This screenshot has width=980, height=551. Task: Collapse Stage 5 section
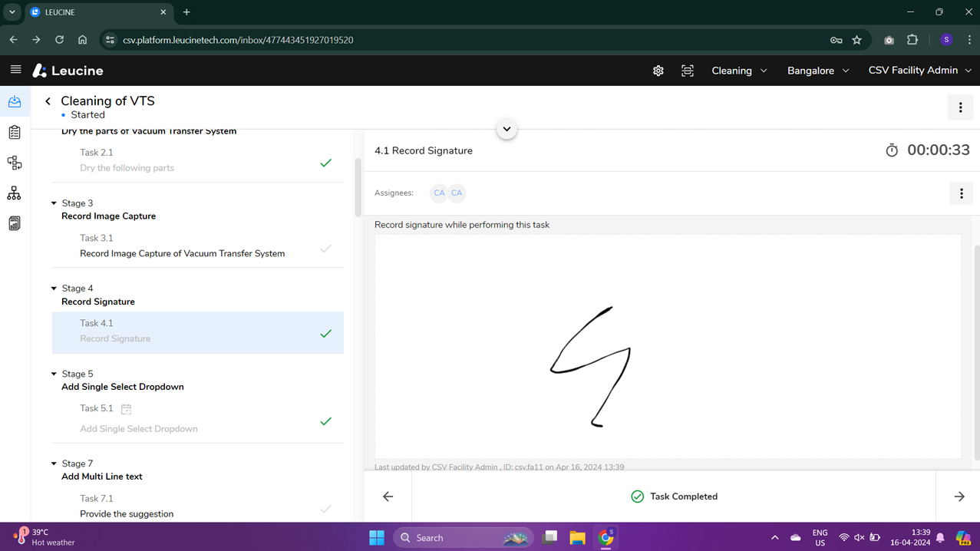point(54,374)
